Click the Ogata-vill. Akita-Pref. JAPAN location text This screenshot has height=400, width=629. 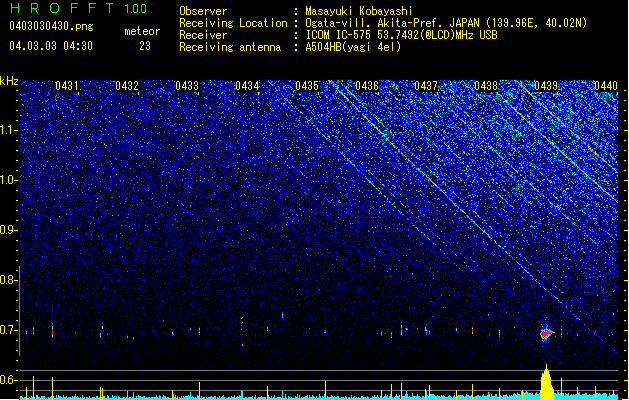tap(446, 23)
